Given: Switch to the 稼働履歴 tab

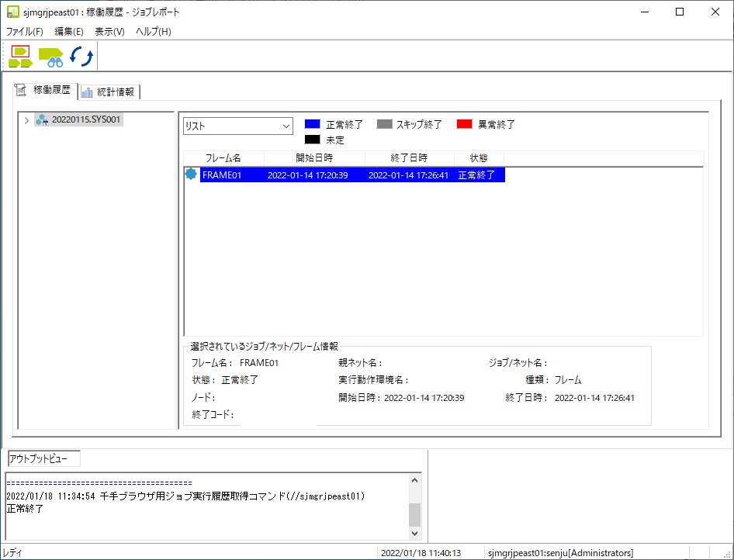Looking at the screenshot, I should click(x=45, y=90).
